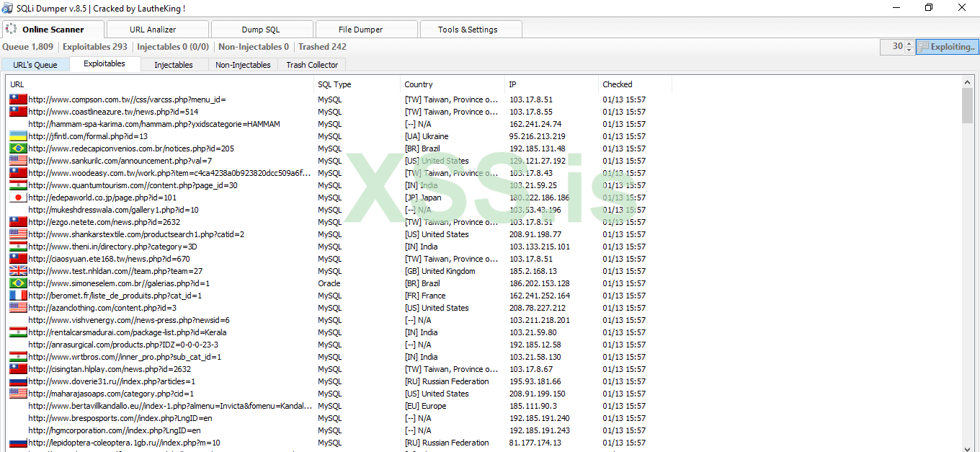
Task: Switch to URL's Queue sub-tab
Action: click(35, 65)
